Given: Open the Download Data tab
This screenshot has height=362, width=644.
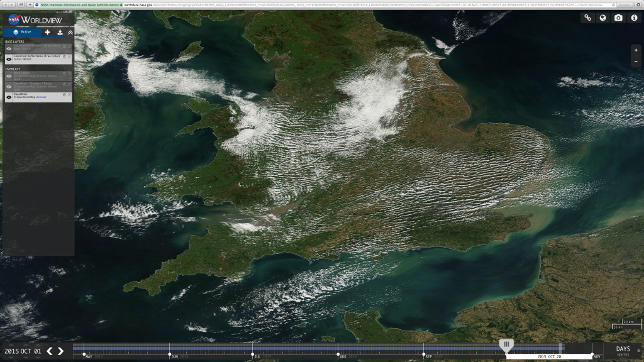Looking at the screenshot, I should [x=60, y=32].
